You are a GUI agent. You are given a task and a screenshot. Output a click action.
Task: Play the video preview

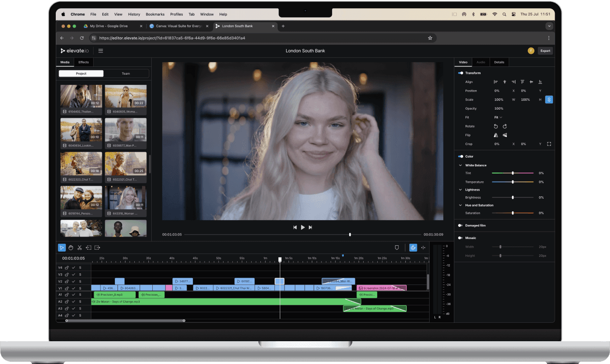[x=303, y=227]
